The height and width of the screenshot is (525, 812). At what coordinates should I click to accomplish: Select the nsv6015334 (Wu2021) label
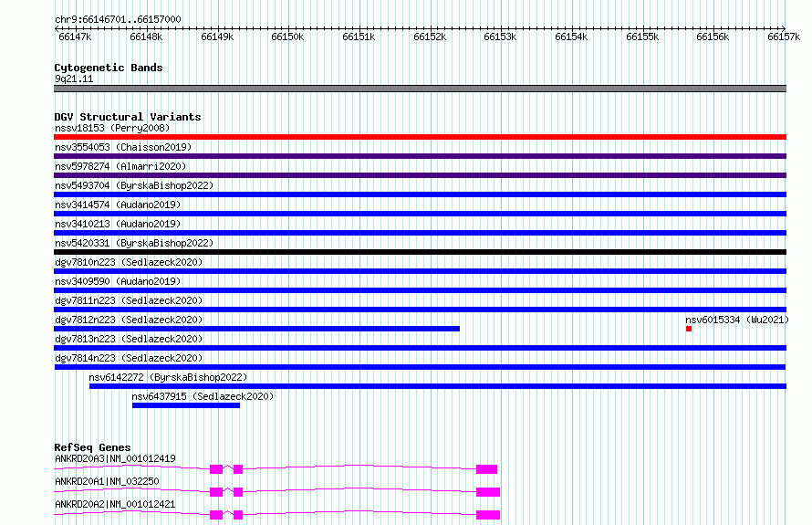737,320
